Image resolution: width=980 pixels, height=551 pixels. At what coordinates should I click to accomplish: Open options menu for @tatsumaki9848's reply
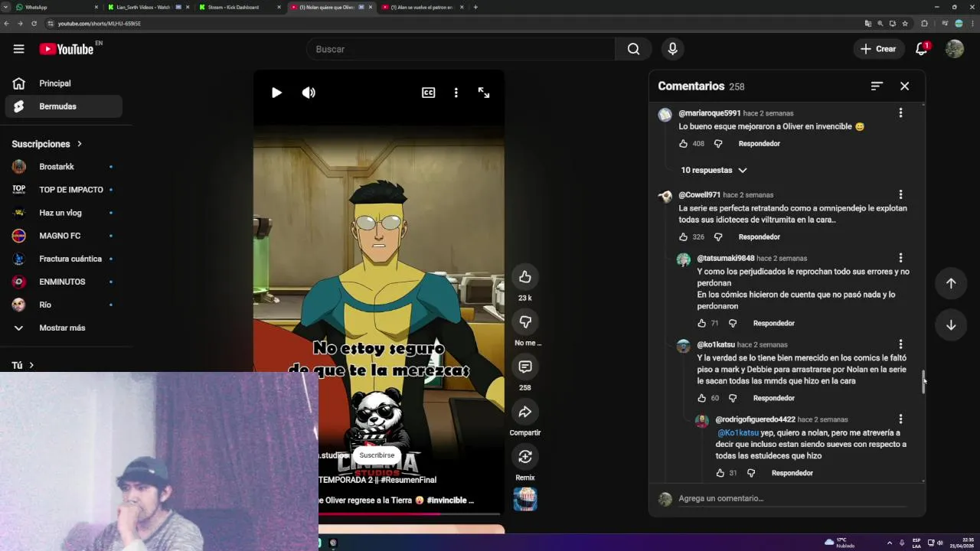(900, 258)
